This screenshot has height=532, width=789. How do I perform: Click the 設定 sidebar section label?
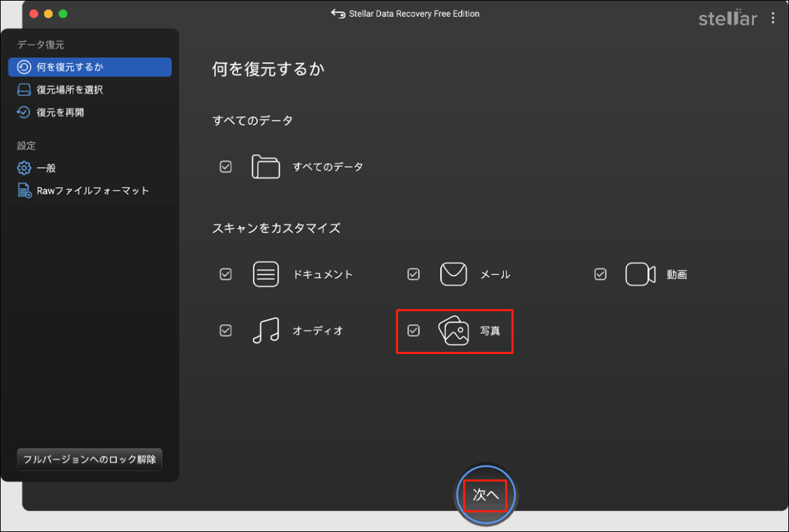[26, 146]
